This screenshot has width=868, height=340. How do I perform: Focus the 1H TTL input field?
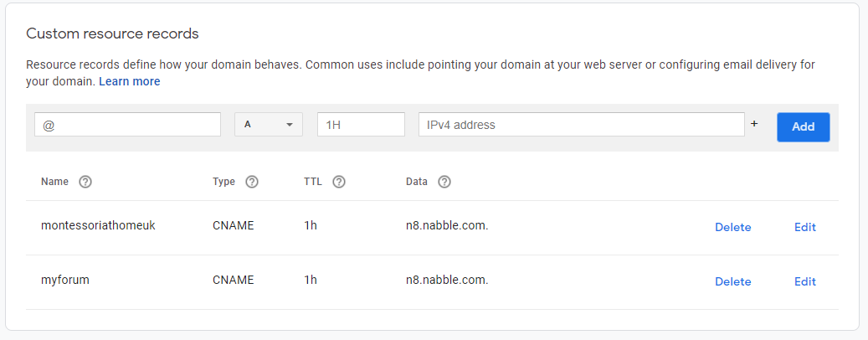[361, 125]
